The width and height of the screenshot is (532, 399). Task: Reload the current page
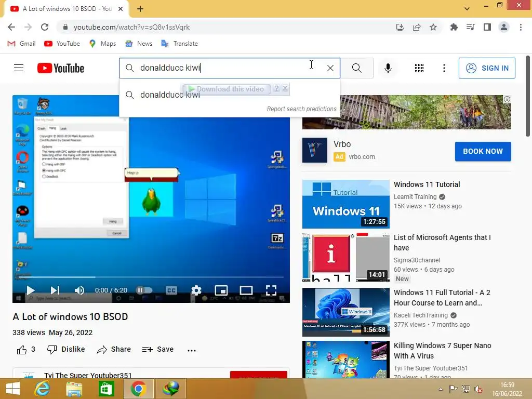coord(45,27)
